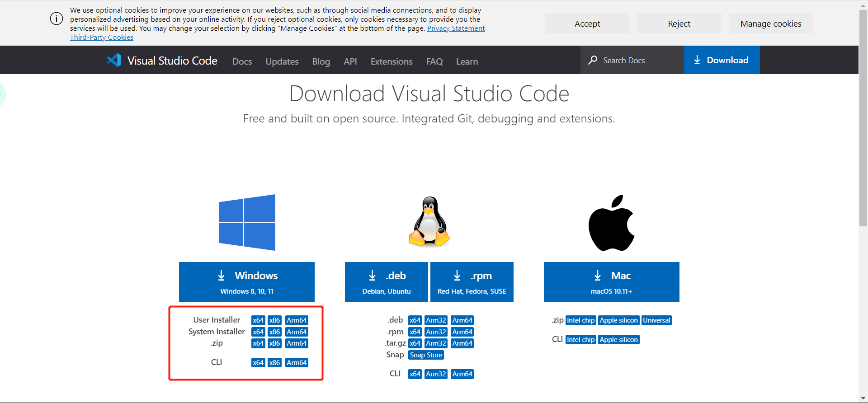Click the page vertical scrollbar thumb
The image size is (868, 403).
(x=863, y=117)
